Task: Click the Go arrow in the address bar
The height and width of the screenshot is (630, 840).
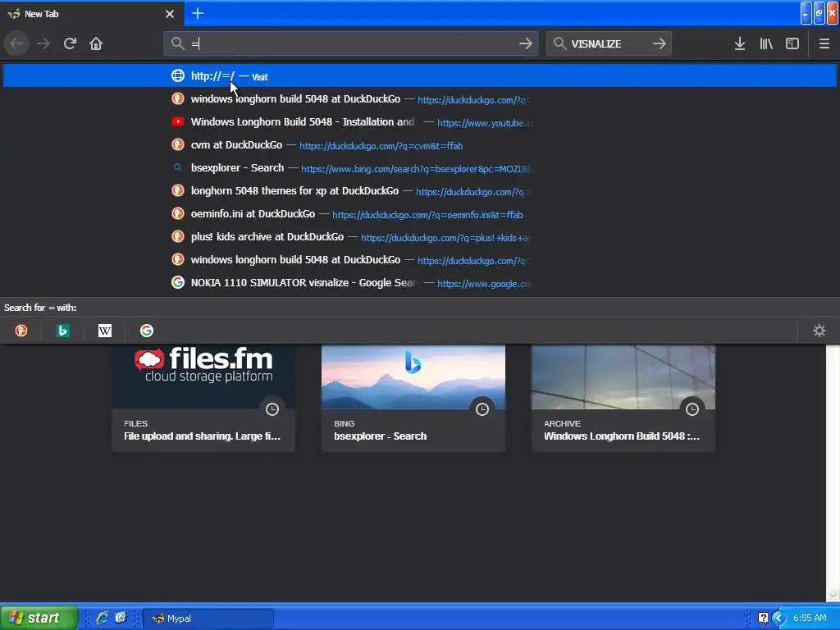Action: point(526,43)
